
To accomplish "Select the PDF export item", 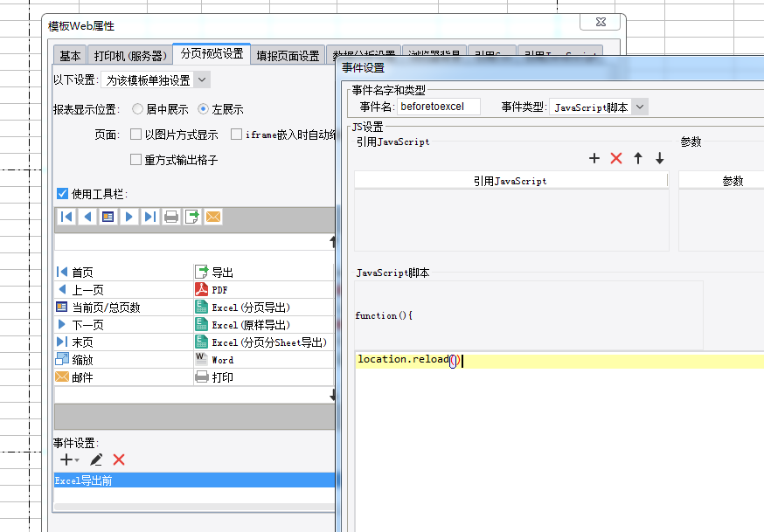I will point(264,290).
